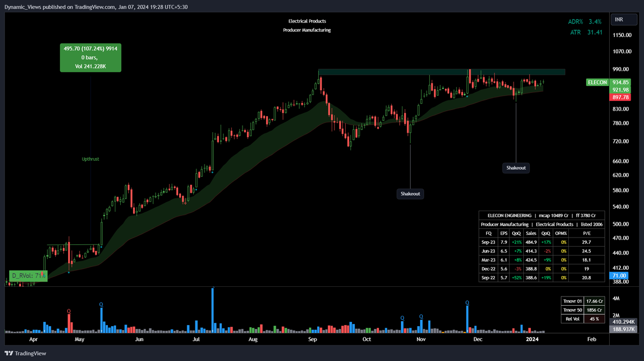Click the red Q earnings marker in volume pane
This screenshot has height=361, width=644.
coord(69,311)
